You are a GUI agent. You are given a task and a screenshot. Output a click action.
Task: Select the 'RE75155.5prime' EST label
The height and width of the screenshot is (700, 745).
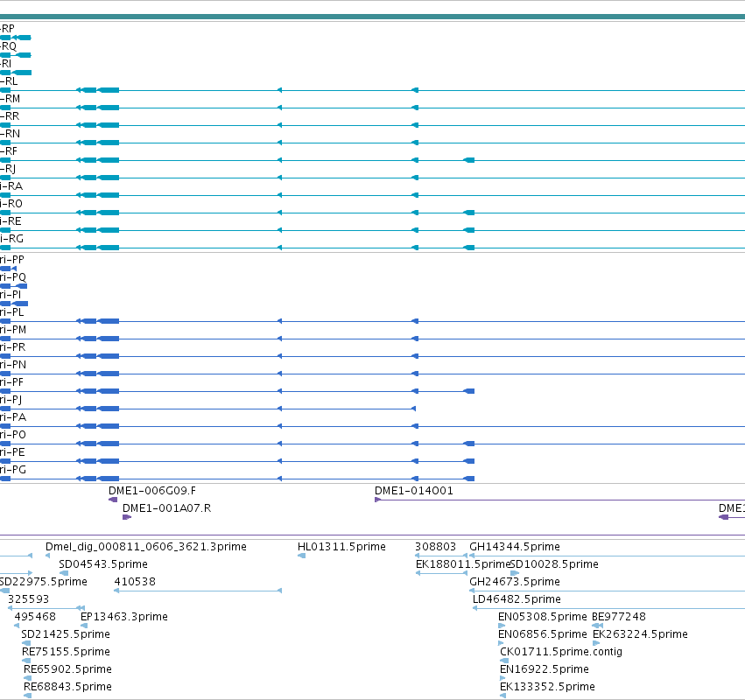[66, 652]
